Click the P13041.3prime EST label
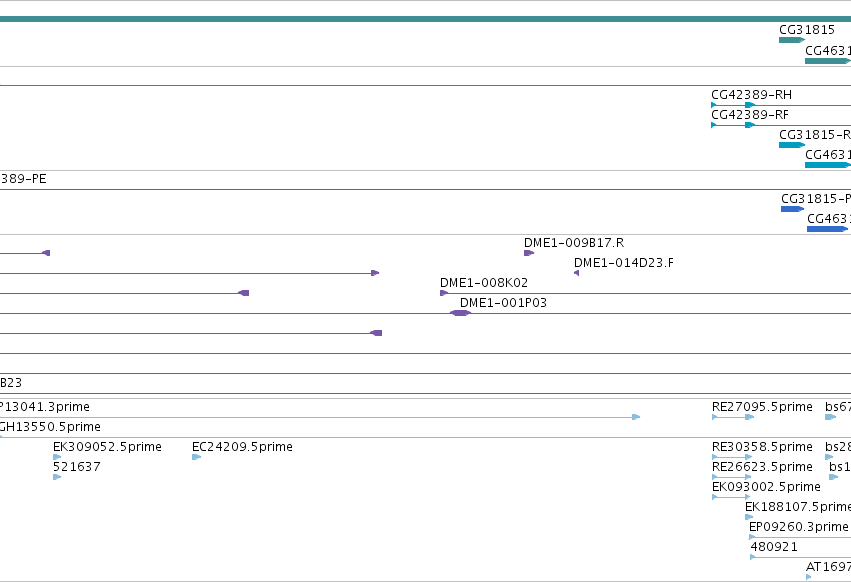Image resolution: width=851 pixels, height=582 pixels. [x=45, y=407]
